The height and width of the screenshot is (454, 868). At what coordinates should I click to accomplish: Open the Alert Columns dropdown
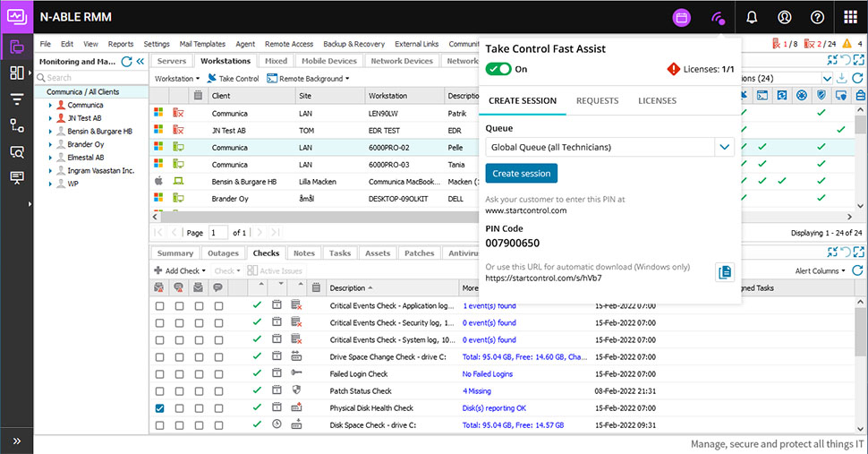[x=820, y=270]
